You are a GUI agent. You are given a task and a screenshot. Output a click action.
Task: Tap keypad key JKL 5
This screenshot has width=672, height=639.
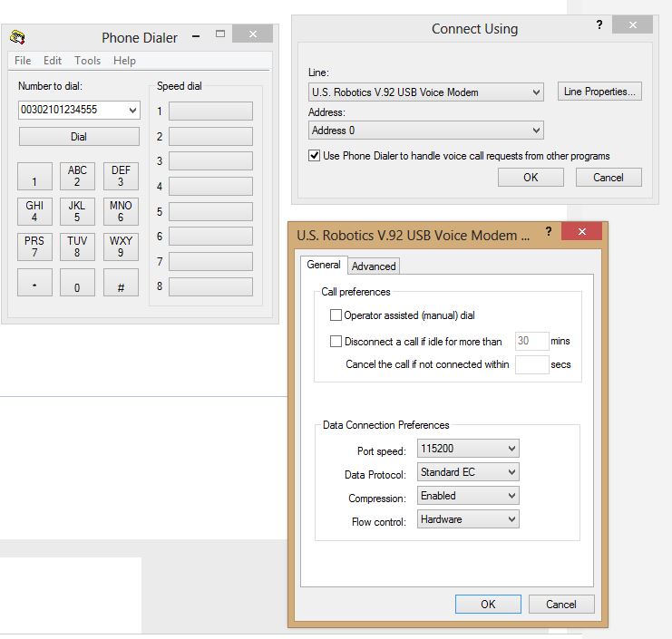(77, 211)
